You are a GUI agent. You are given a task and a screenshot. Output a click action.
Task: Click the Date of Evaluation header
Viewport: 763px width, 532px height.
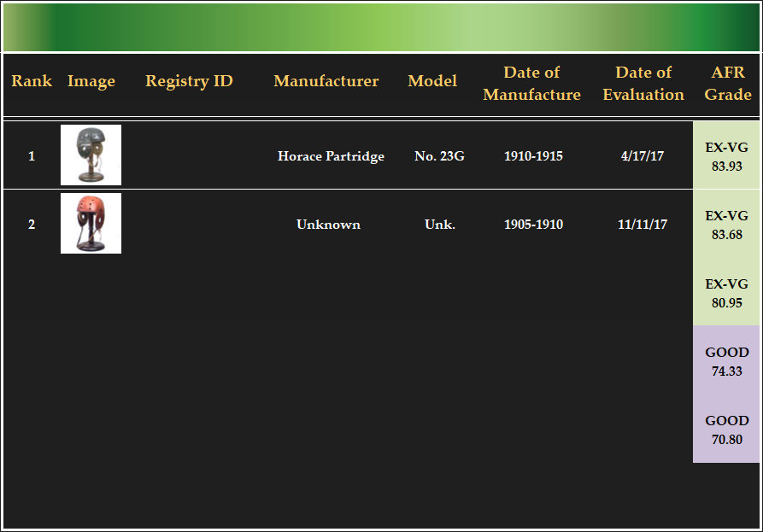pyautogui.click(x=643, y=84)
